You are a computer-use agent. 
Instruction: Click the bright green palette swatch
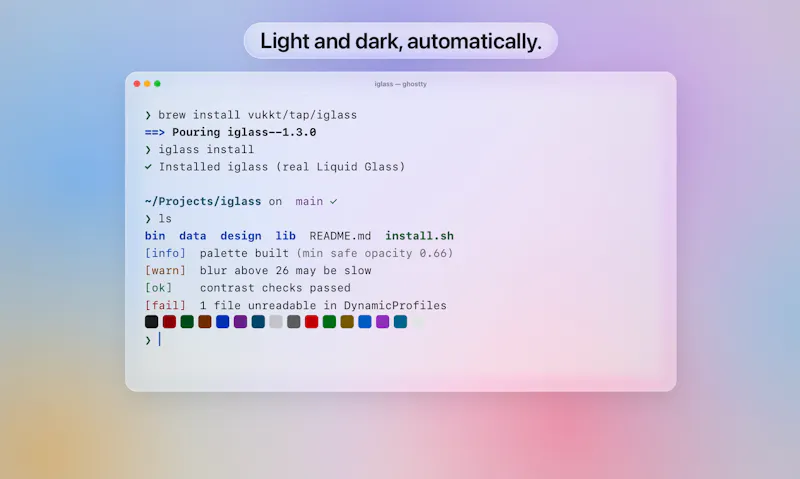point(329,322)
